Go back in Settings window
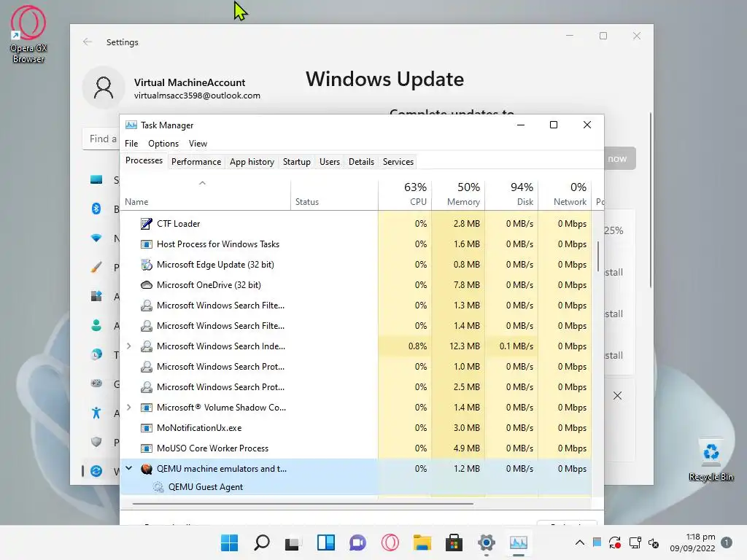 point(88,42)
